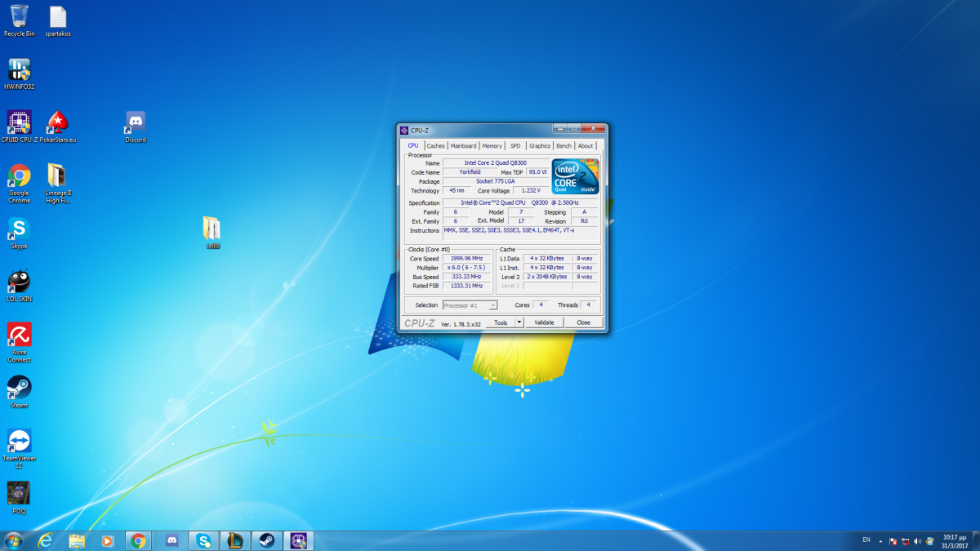Switch to Chrome in the taskbar
The image size is (980, 551).
click(139, 541)
